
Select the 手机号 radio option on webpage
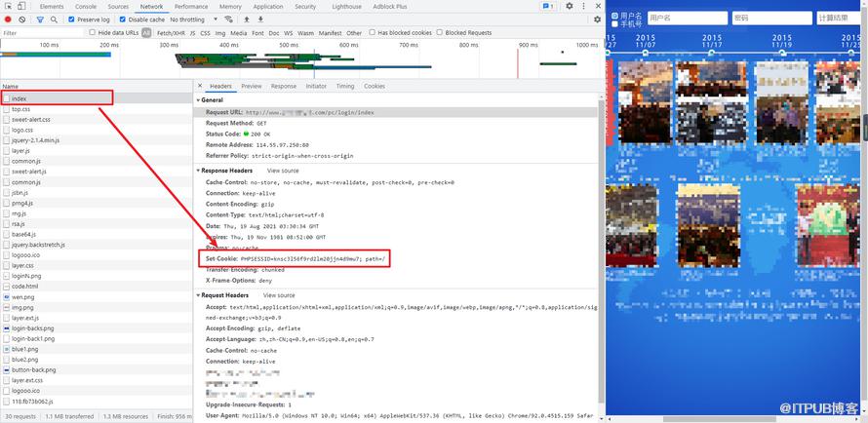[x=615, y=23]
